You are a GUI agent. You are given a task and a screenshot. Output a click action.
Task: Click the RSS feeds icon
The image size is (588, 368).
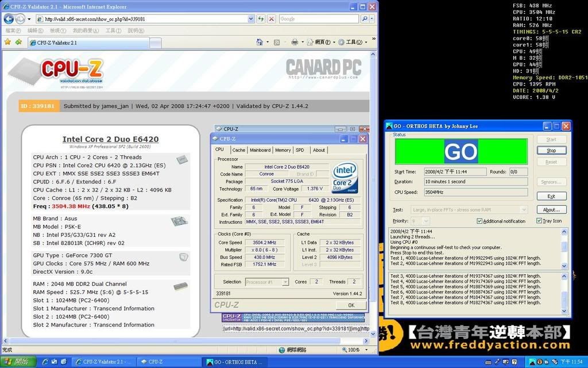pos(277,43)
